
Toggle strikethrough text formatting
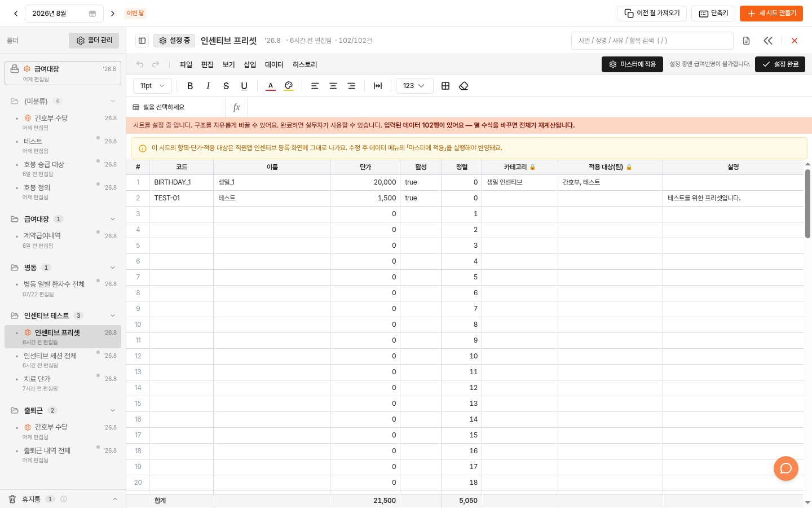[x=226, y=86]
